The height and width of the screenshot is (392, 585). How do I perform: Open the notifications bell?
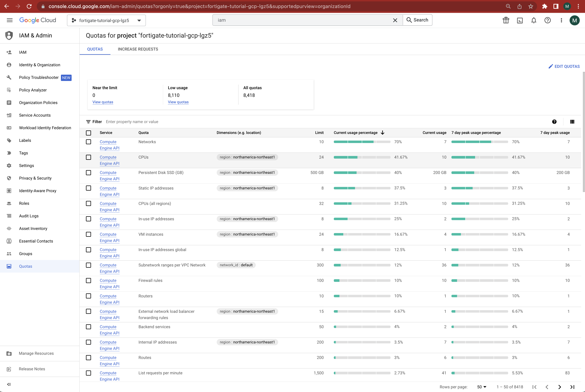click(534, 20)
